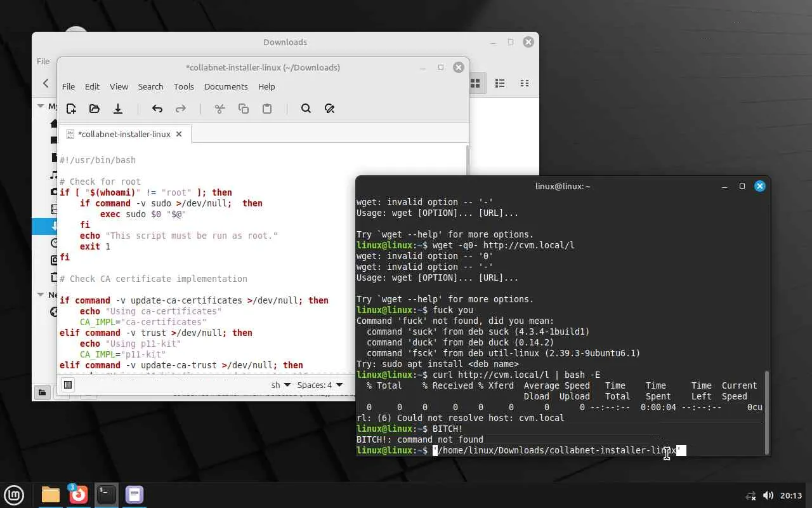Undo the last edit in the editor
This screenshot has width=812, height=508.
pos(157,109)
